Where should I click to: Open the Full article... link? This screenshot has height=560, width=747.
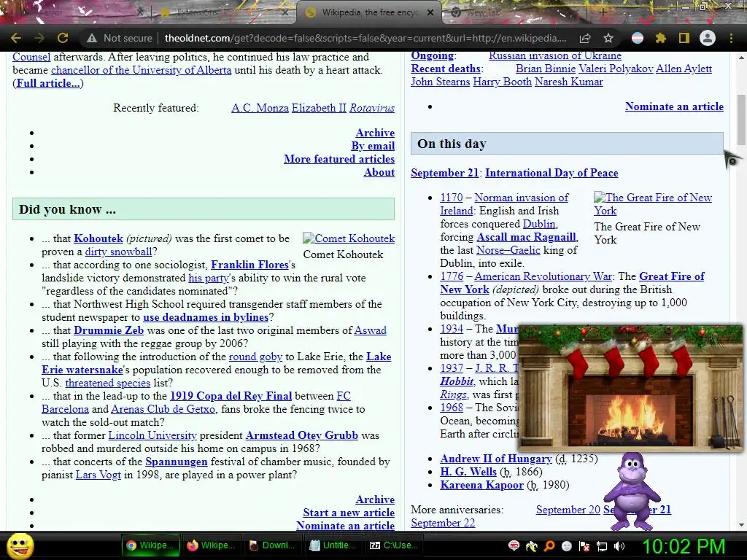pos(48,83)
